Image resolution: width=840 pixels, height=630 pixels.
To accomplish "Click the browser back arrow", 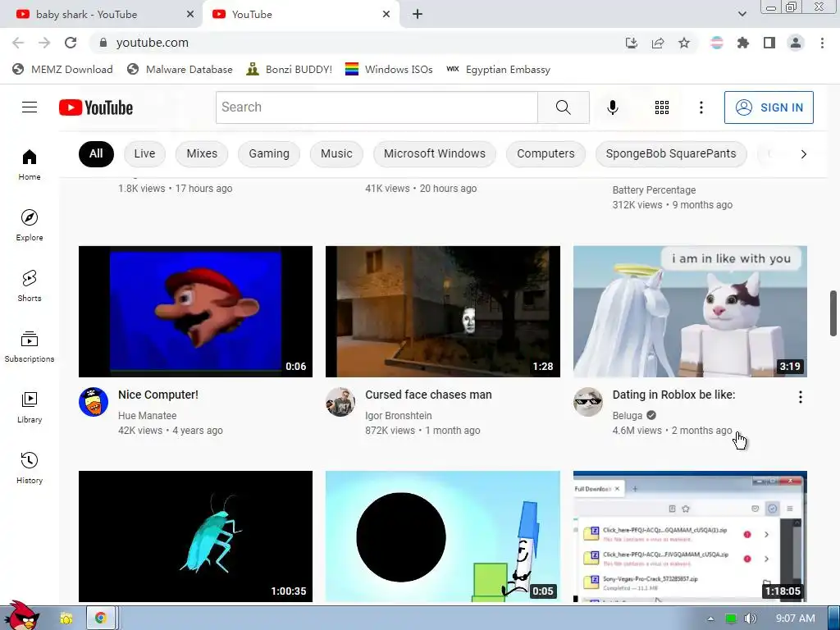I will pos(18,43).
